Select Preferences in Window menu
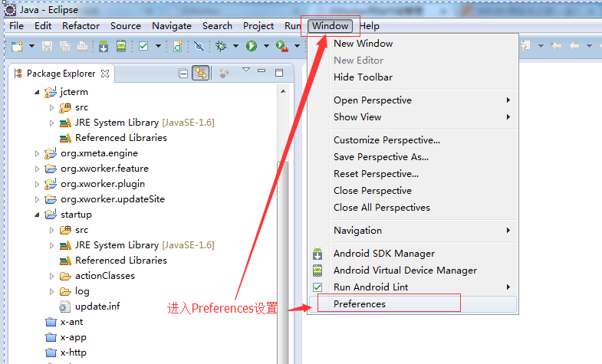The width and height of the screenshot is (602, 364). [413, 304]
